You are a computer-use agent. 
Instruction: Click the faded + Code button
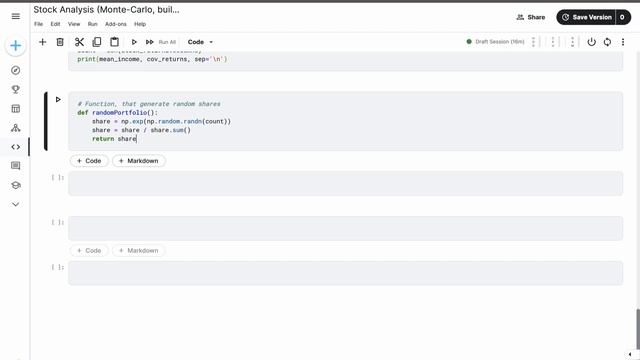pos(89,251)
